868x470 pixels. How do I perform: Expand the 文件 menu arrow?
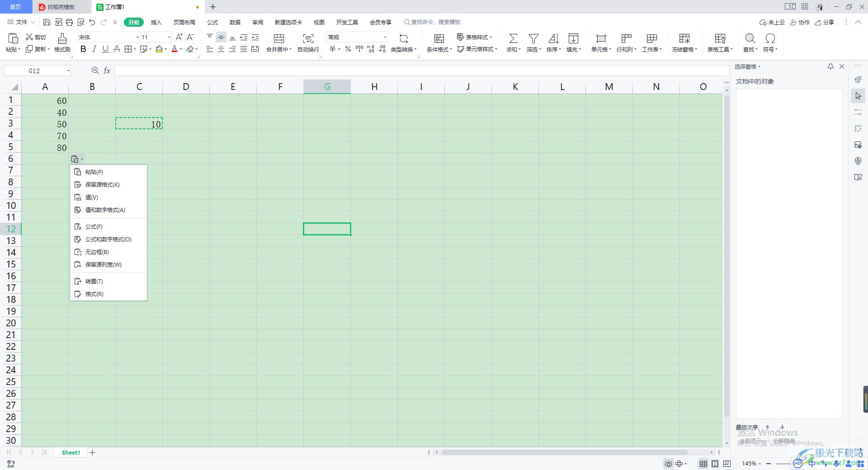[33, 22]
